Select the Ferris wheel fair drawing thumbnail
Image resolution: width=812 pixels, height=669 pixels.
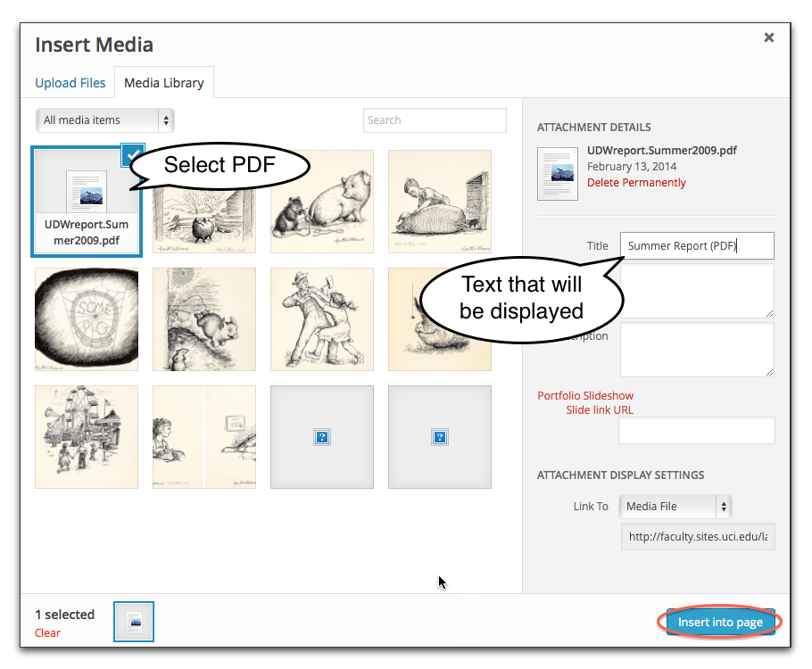tap(87, 437)
